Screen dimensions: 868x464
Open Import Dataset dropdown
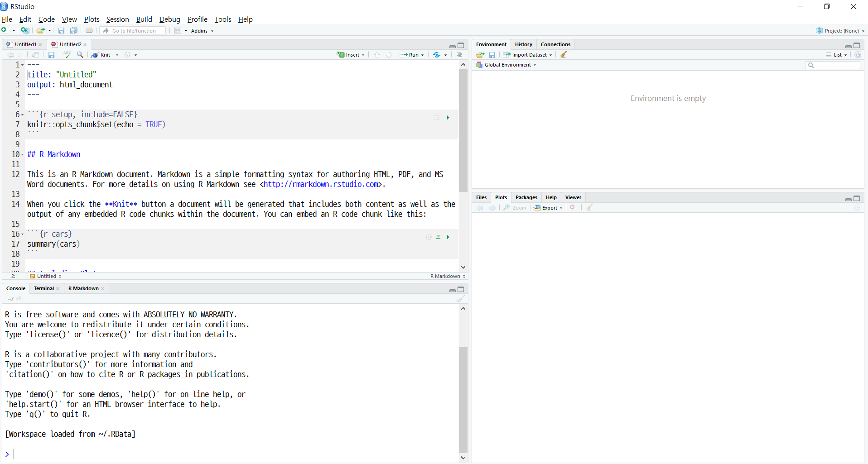(x=528, y=55)
